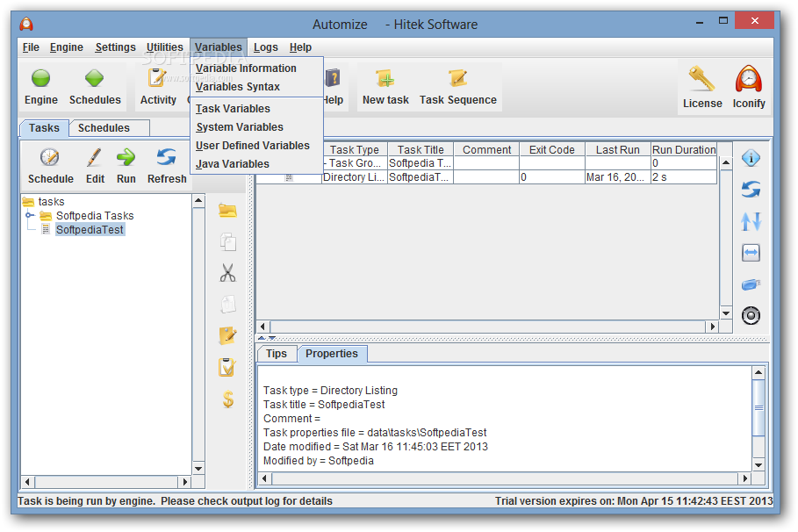Click the properties pane scroll down arrow

(x=758, y=464)
